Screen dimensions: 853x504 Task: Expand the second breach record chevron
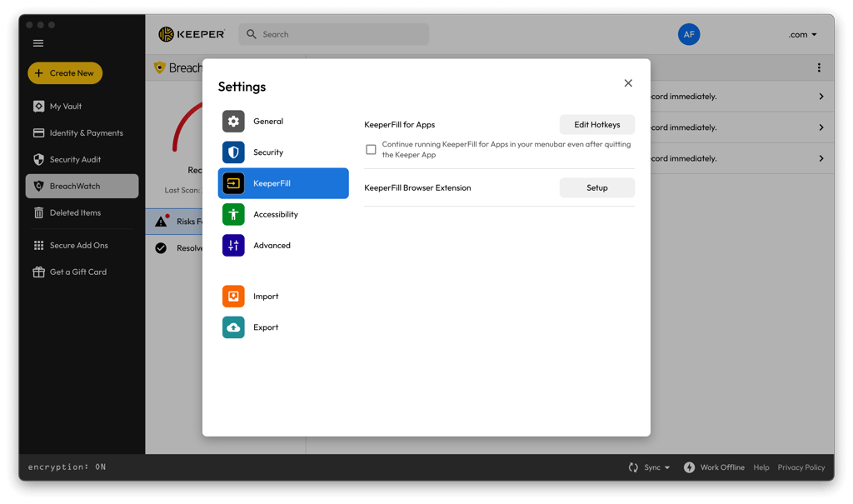pyautogui.click(x=821, y=127)
